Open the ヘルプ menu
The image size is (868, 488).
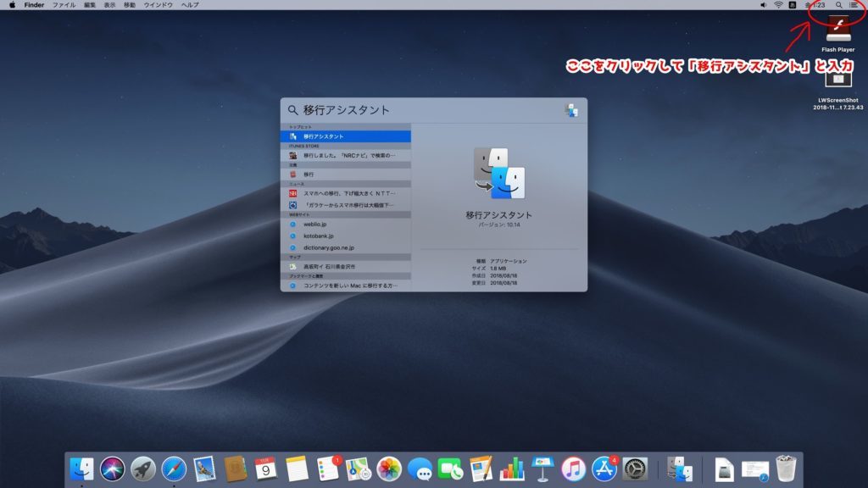coord(190,5)
